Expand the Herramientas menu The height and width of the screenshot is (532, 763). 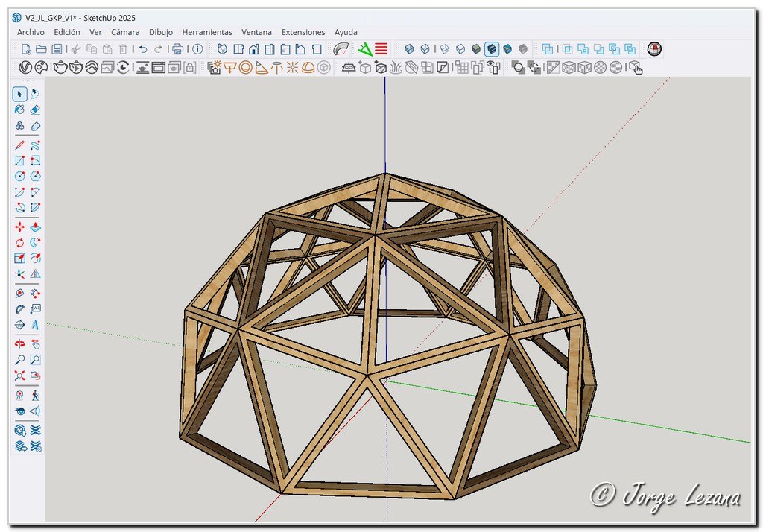click(x=207, y=32)
